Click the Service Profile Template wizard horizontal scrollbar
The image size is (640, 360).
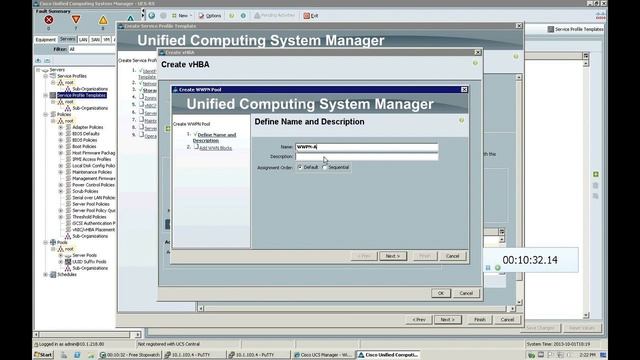356,309
